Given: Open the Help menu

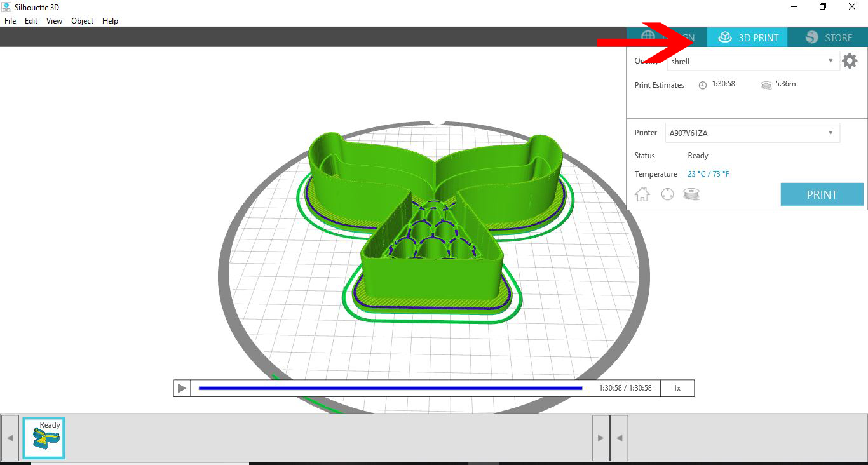Looking at the screenshot, I should tap(110, 21).
